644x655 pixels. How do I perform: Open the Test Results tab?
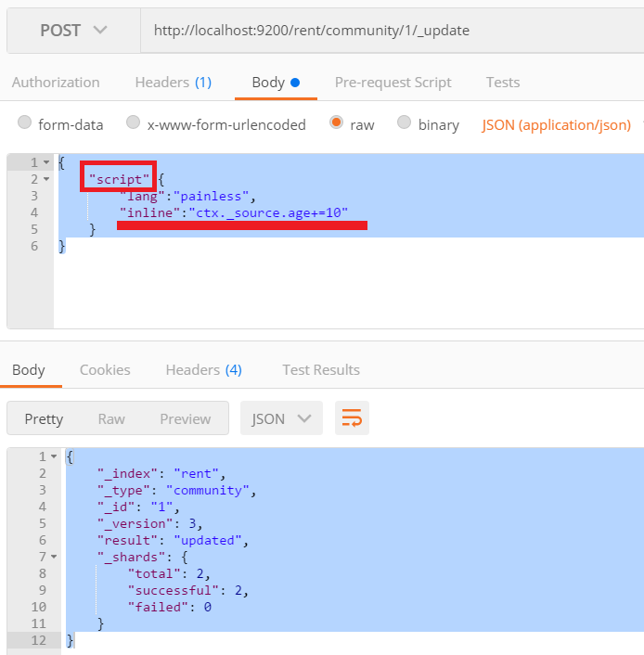321,370
